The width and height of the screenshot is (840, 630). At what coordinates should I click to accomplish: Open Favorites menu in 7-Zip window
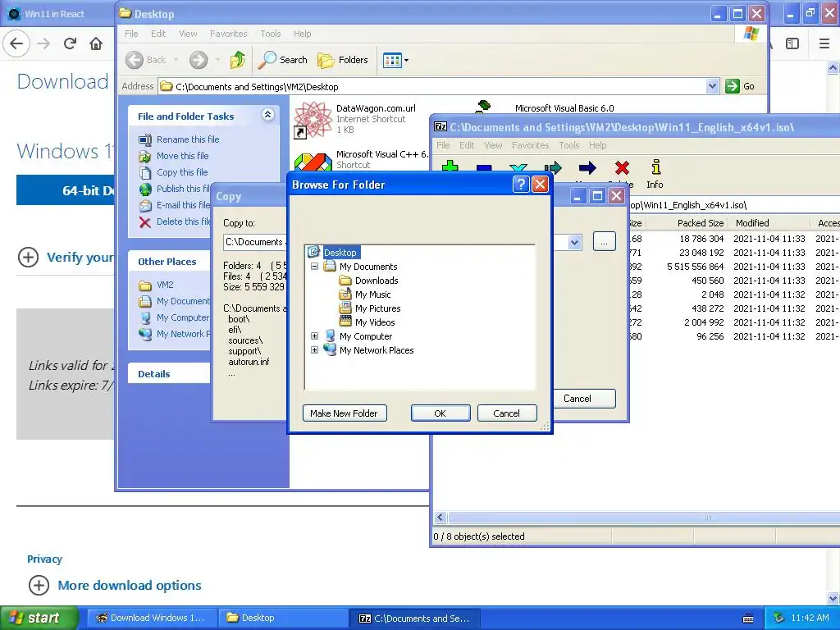click(x=530, y=145)
